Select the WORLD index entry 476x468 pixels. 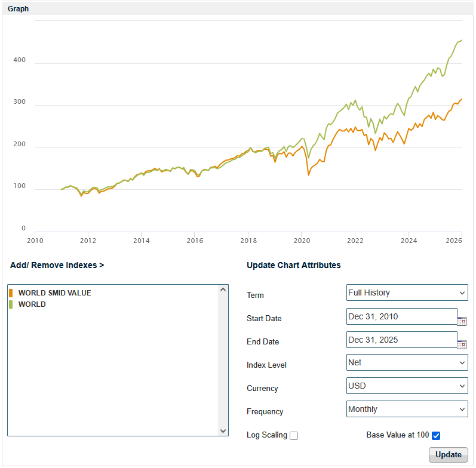pos(32,304)
